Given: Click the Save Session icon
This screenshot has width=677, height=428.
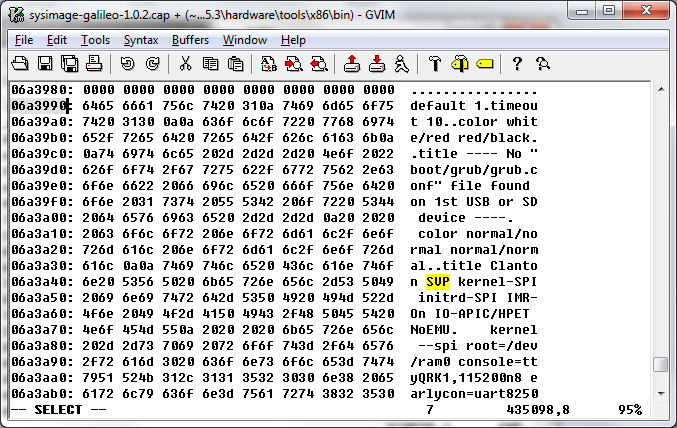Looking at the screenshot, I should tap(377, 64).
